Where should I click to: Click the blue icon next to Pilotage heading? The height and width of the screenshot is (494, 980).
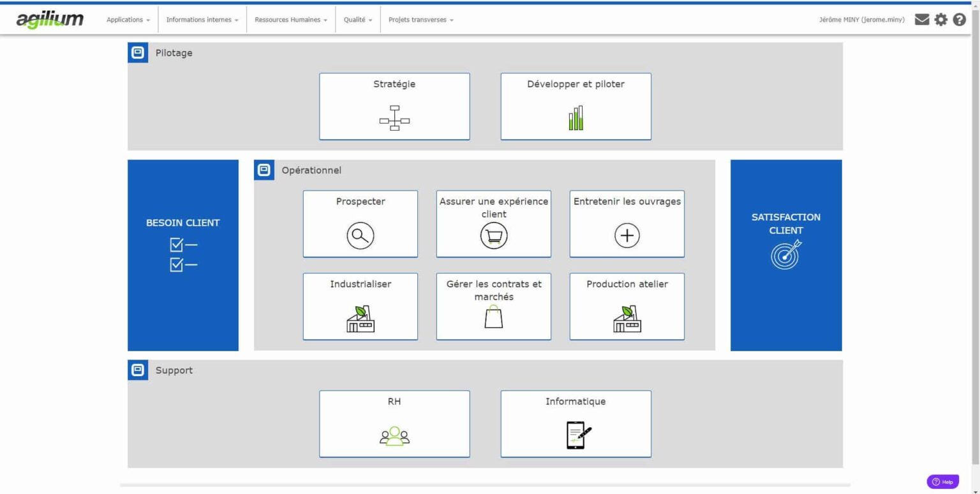(137, 53)
